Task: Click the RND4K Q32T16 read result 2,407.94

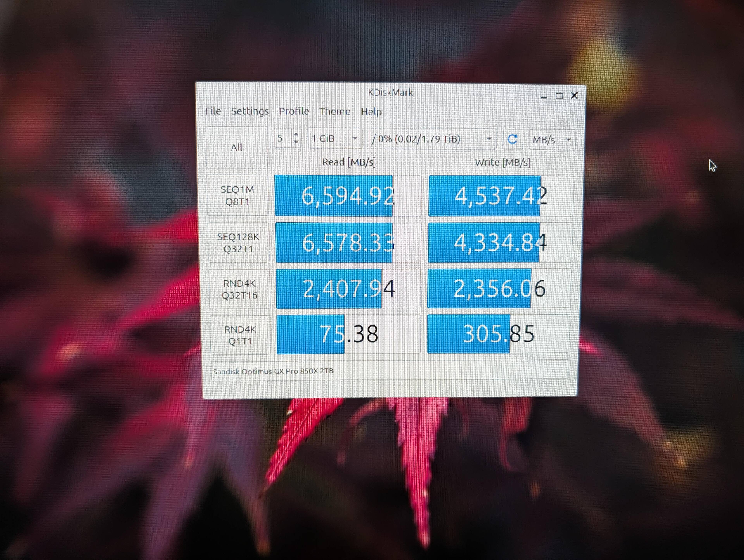Action: pos(348,289)
